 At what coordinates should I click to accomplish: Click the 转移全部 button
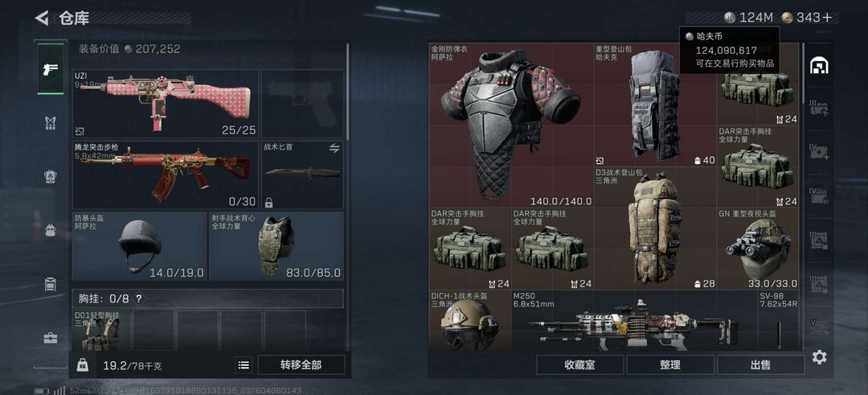(x=301, y=365)
